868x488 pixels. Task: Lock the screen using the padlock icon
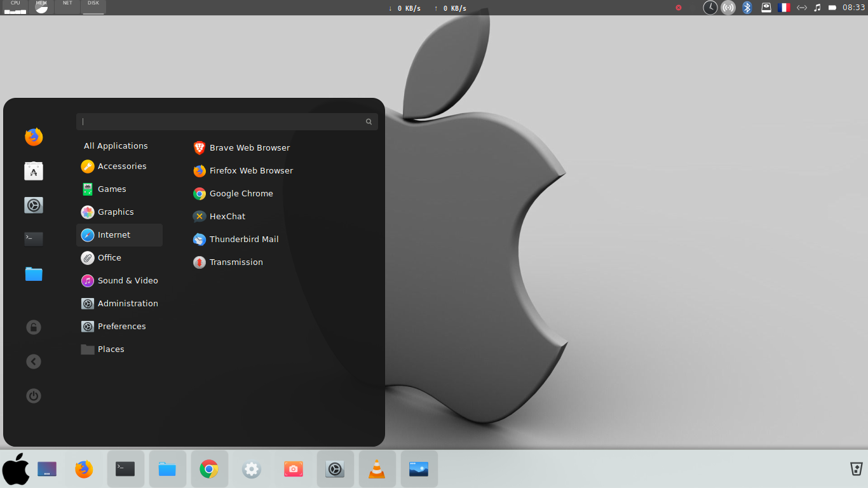pos(34,327)
